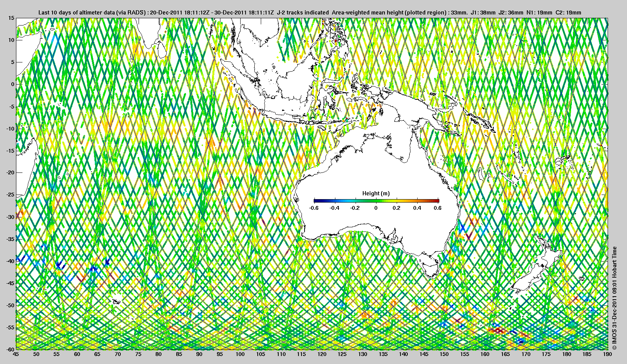627x364 pixels.
Task: Click the '-0.4' colorbar tick label
Action: coord(335,208)
